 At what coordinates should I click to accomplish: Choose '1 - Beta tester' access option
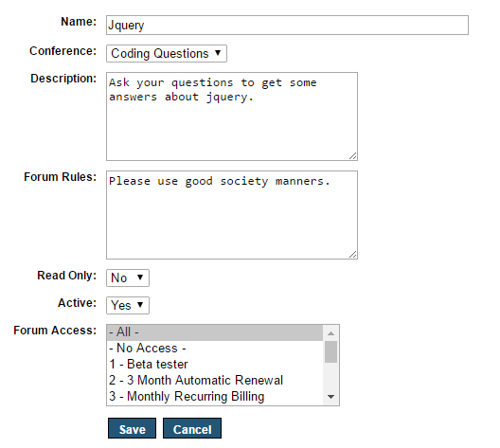215,364
